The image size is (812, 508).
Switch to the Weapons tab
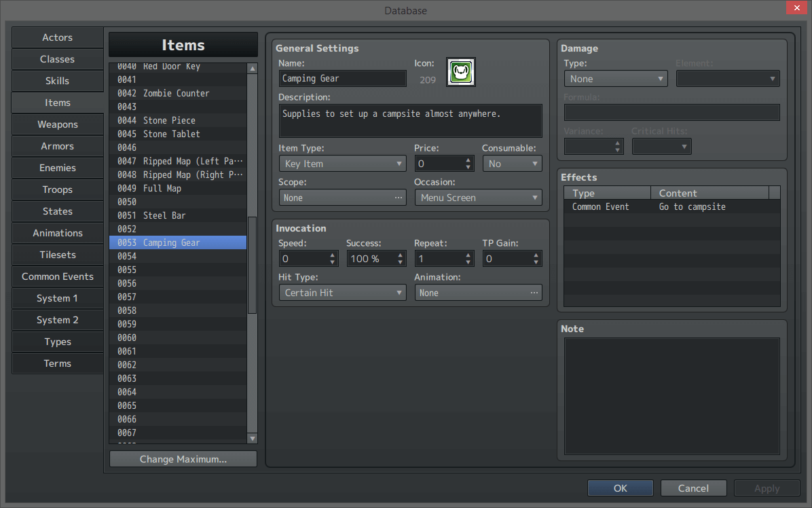pos(58,124)
